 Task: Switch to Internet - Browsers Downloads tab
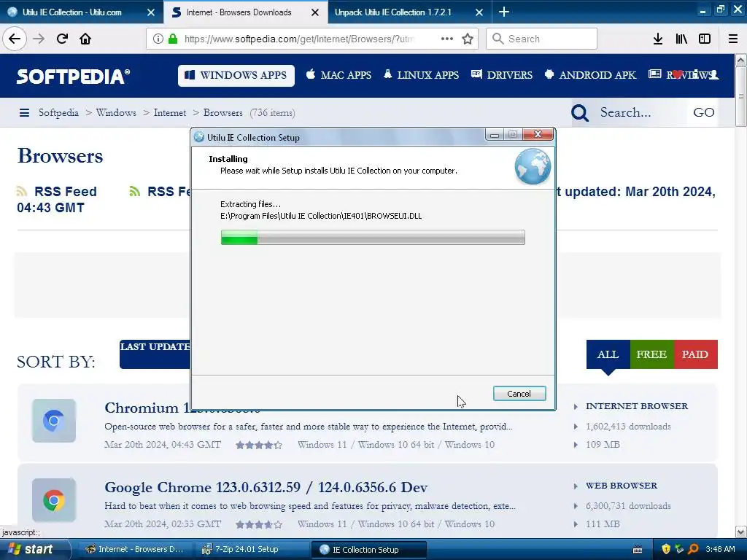[239, 12]
